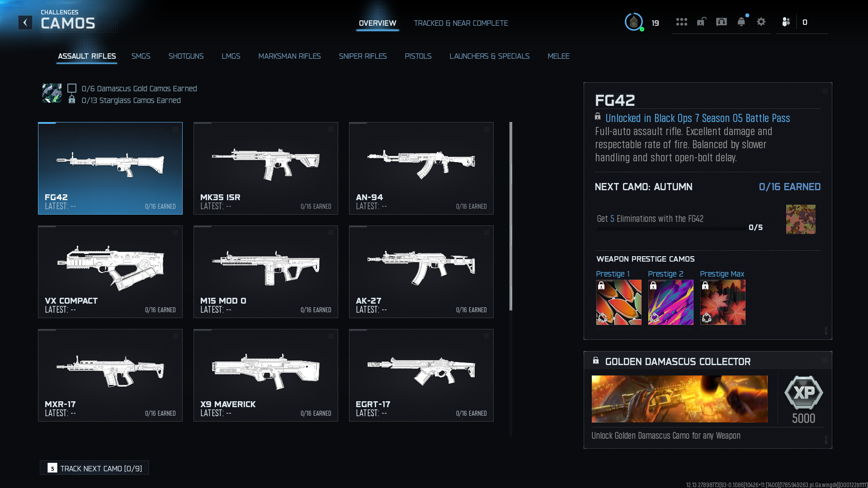Image resolution: width=868 pixels, height=488 pixels.
Task: Click the Next Camo: Autumn heading
Action: 643,187
